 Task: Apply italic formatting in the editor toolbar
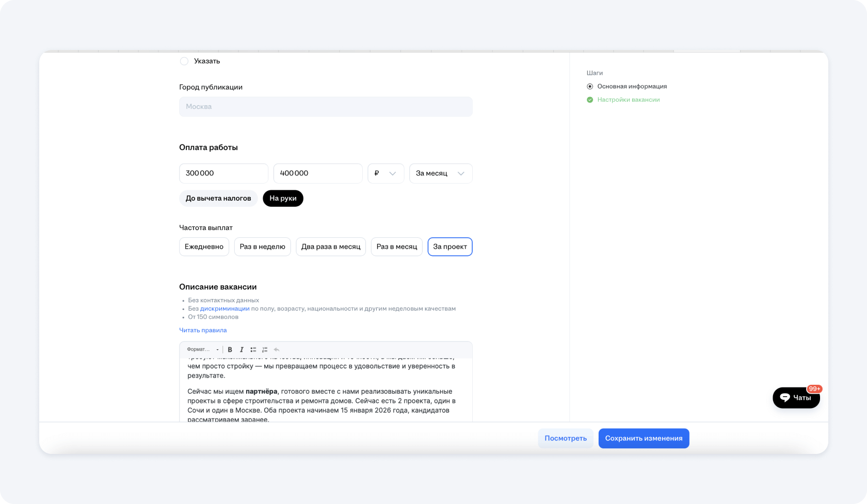[x=242, y=350]
